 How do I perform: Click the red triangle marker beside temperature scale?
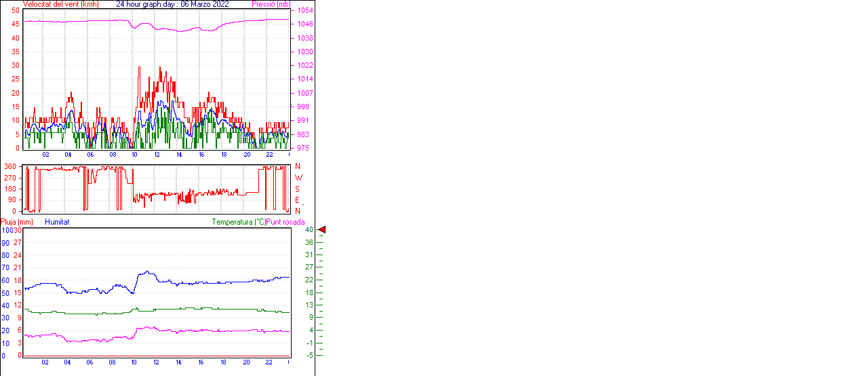(322, 230)
